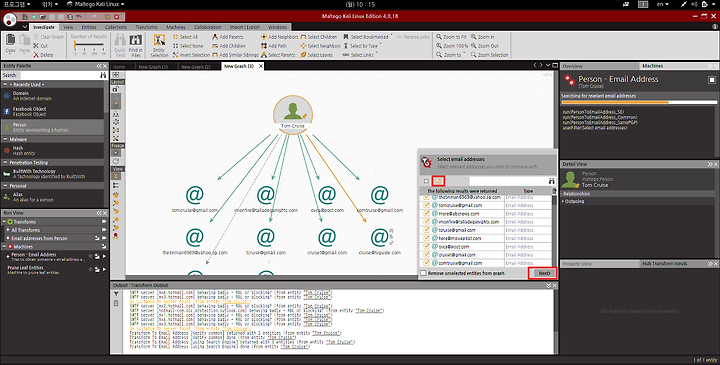The height and width of the screenshot is (365, 720).
Task: Collapse the Machines tree in Run View
Action: pos(5,247)
